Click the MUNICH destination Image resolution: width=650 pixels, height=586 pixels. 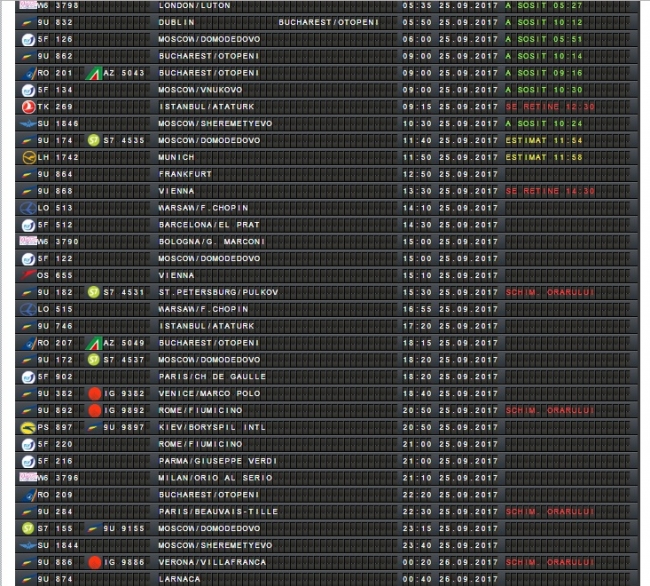click(177, 157)
